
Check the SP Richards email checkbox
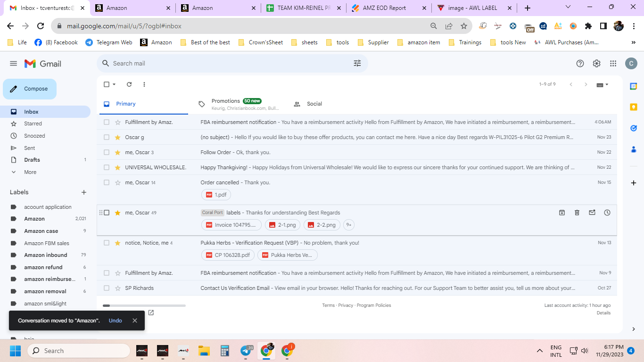(107, 288)
